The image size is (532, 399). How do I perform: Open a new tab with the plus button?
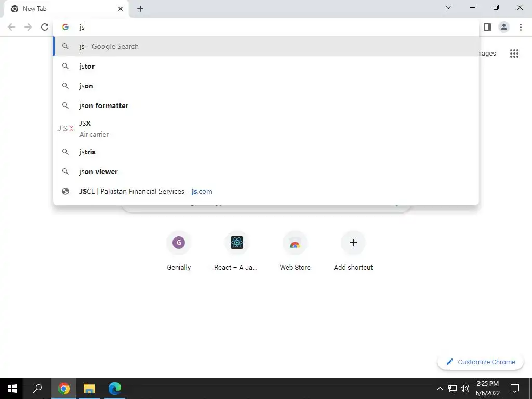pyautogui.click(x=140, y=9)
